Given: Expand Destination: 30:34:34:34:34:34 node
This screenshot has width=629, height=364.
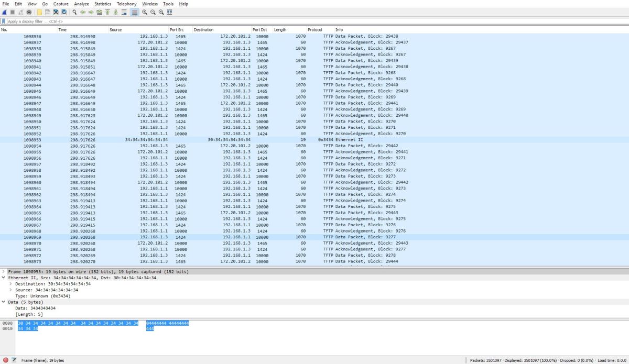Looking at the screenshot, I should pyautogui.click(x=10, y=284).
